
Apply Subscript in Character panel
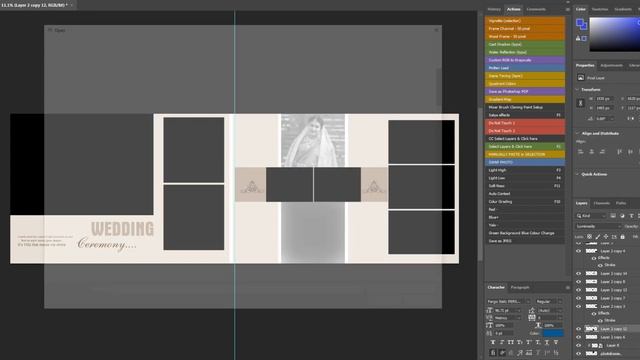coord(538,342)
